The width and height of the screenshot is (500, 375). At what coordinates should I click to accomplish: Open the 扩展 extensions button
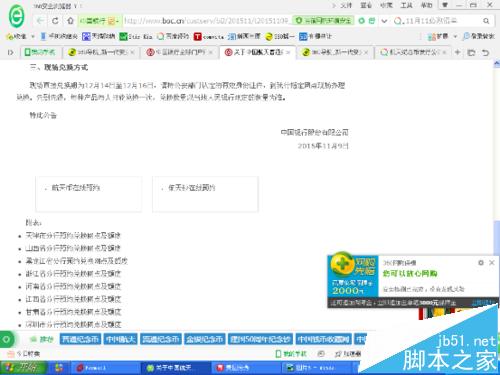point(438,36)
